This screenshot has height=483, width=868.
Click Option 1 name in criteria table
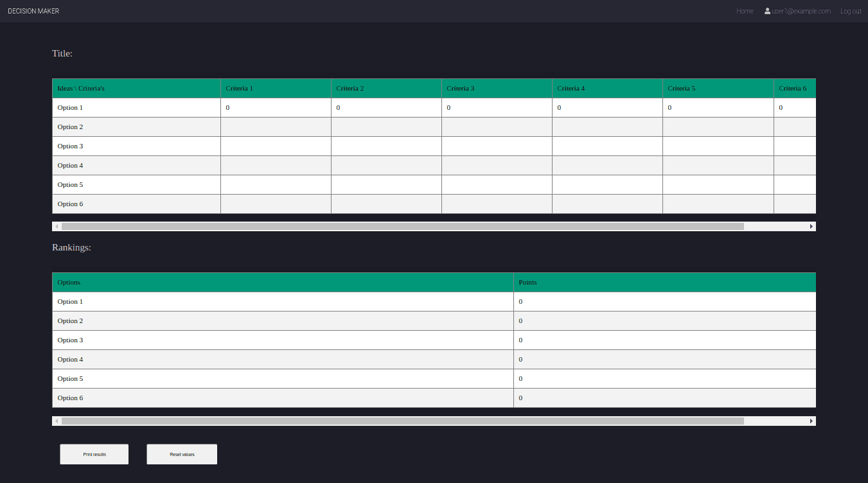[136, 107]
